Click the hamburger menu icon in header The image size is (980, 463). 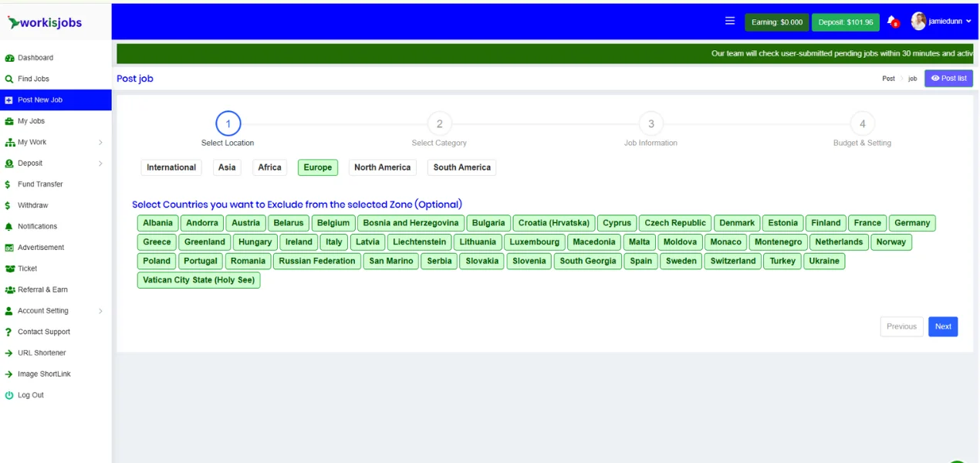[x=729, y=22]
